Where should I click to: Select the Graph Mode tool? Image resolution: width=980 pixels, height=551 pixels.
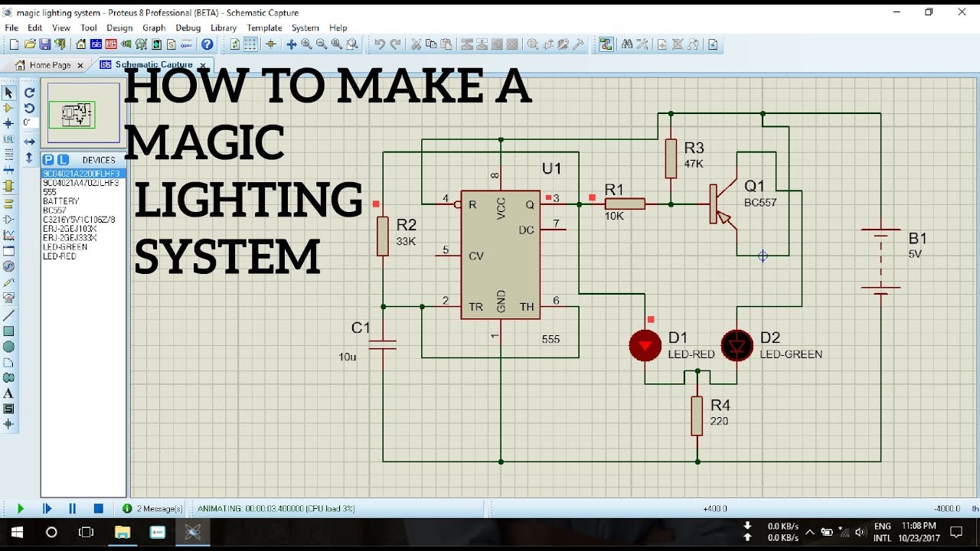point(8,235)
